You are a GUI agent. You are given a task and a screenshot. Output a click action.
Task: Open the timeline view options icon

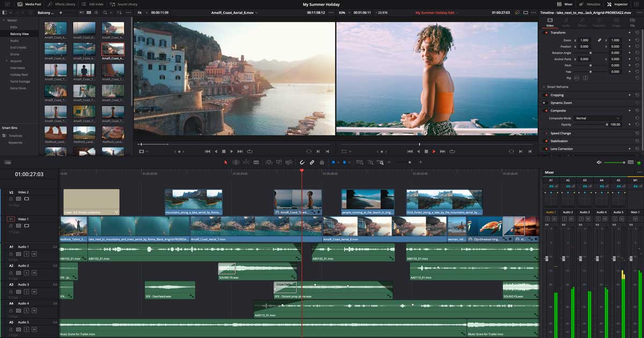coord(8,162)
